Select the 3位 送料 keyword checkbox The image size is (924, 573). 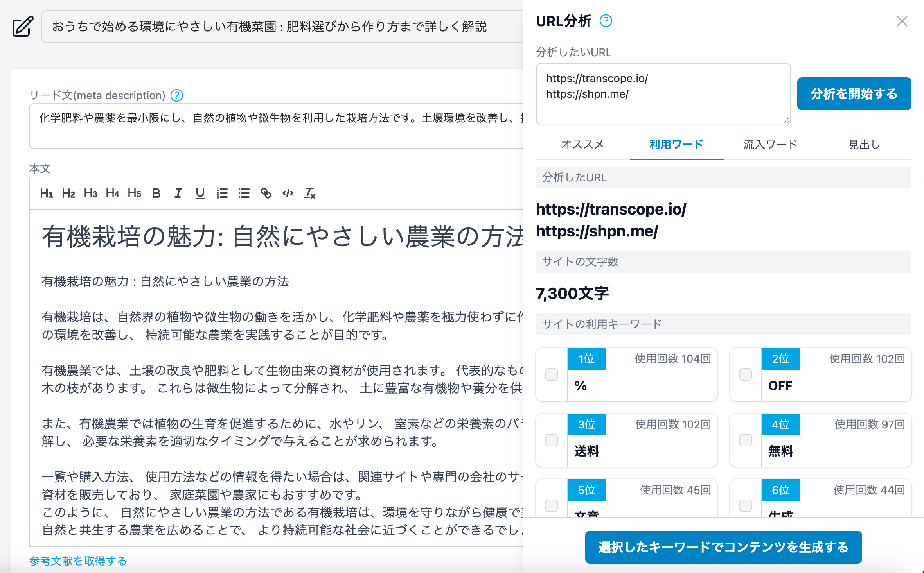tap(552, 440)
